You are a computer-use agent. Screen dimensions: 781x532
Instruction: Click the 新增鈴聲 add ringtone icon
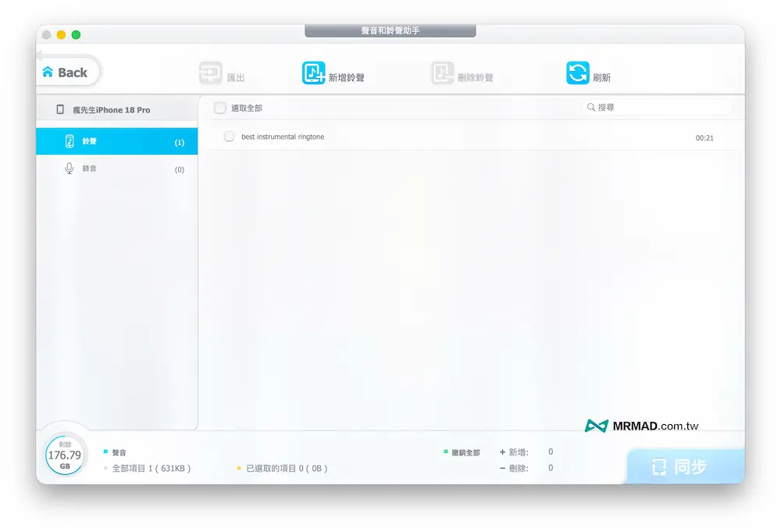coord(314,73)
